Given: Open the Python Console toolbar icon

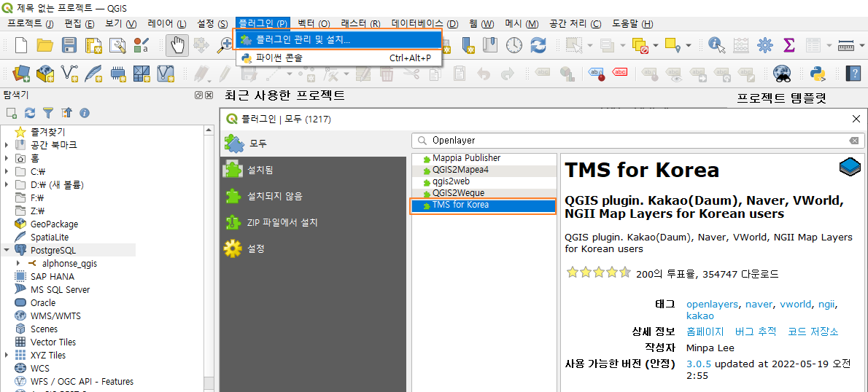Looking at the screenshot, I should pyautogui.click(x=818, y=73).
